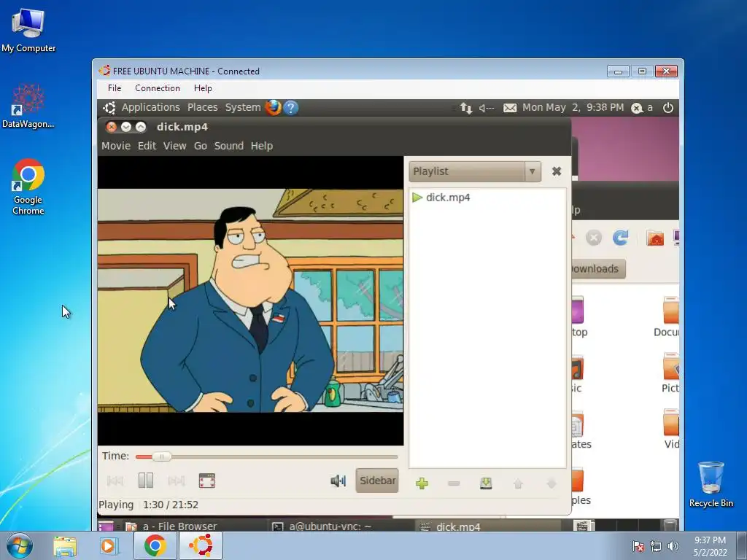
Task: Click home folder icon in File Browser
Action: (x=655, y=237)
